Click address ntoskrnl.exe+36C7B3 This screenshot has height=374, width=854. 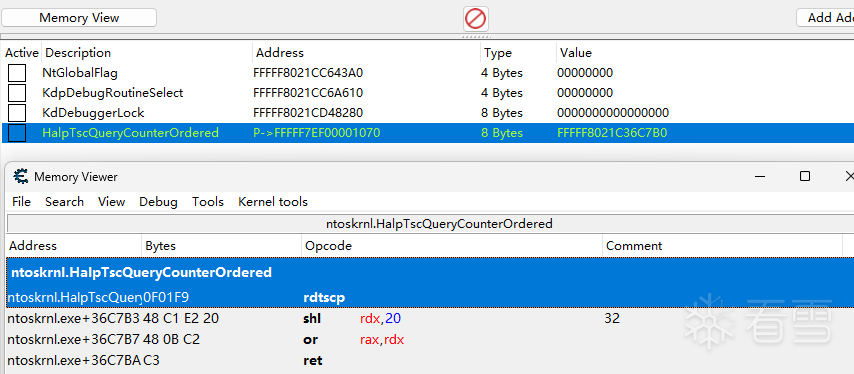click(74, 318)
